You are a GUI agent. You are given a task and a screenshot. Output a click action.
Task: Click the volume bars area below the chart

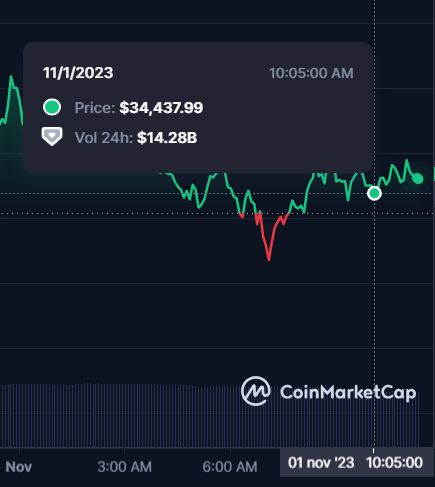click(x=210, y=415)
